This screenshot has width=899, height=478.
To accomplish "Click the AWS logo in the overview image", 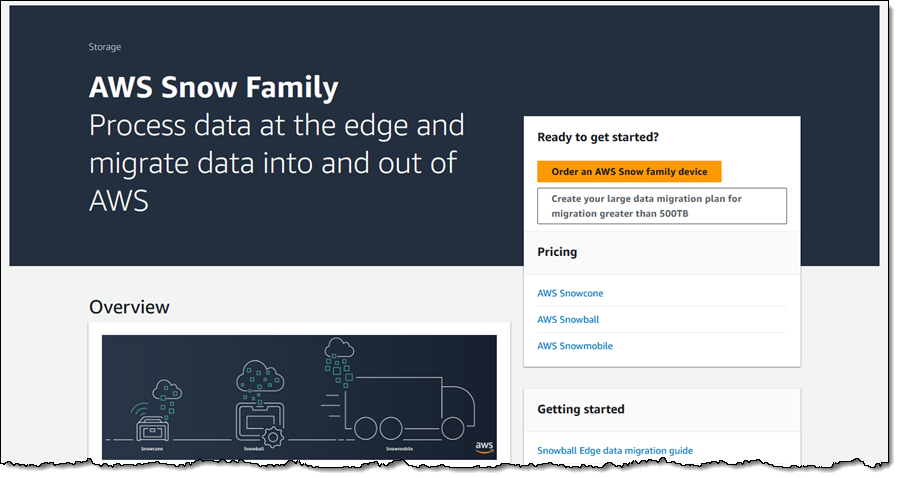I will tap(484, 447).
